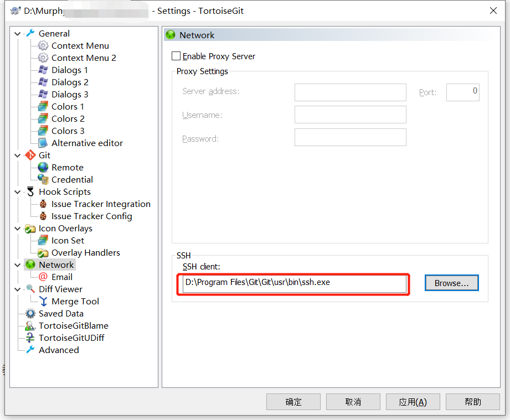Select Alternative editor in settings tree
The height and width of the screenshot is (420, 510).
point(87,143)
